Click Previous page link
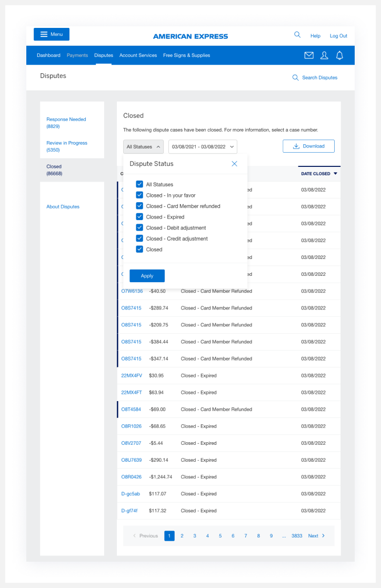 (145, 536)
